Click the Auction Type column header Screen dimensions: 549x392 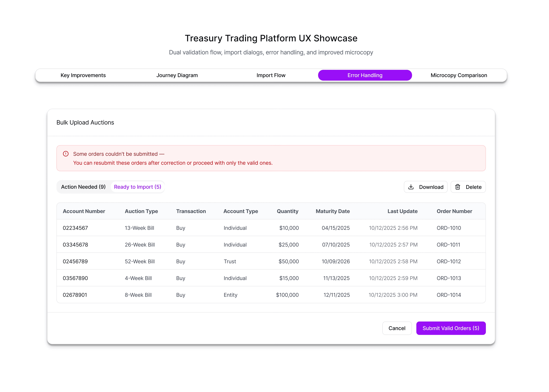(x=141, y=211)
